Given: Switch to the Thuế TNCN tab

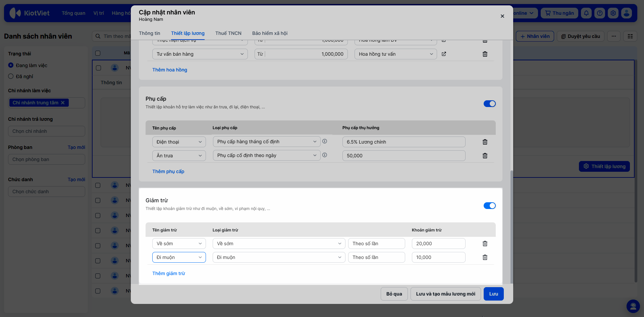Looking at the screenshot, I should click(x=228, y=33).
